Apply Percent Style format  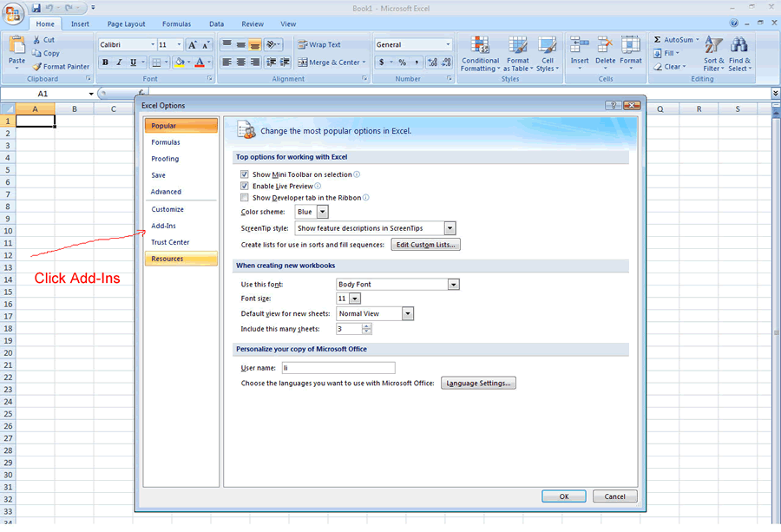point(402,62)
